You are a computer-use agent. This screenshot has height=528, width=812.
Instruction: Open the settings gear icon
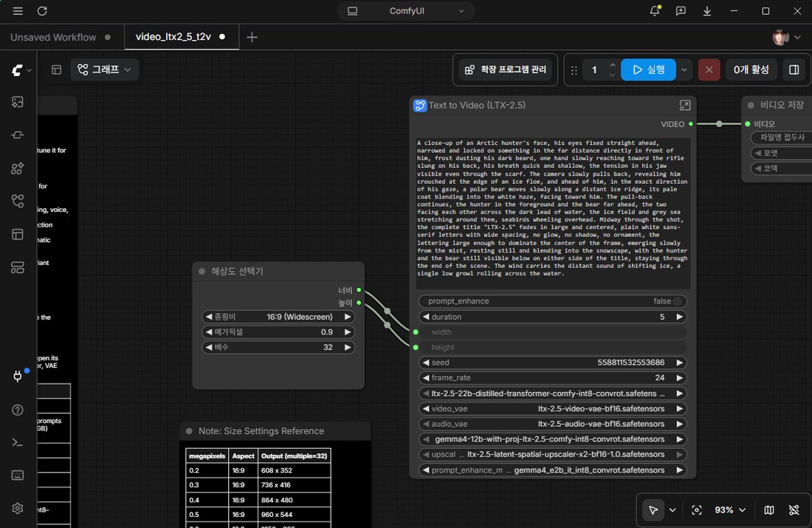tap(18, 508)
